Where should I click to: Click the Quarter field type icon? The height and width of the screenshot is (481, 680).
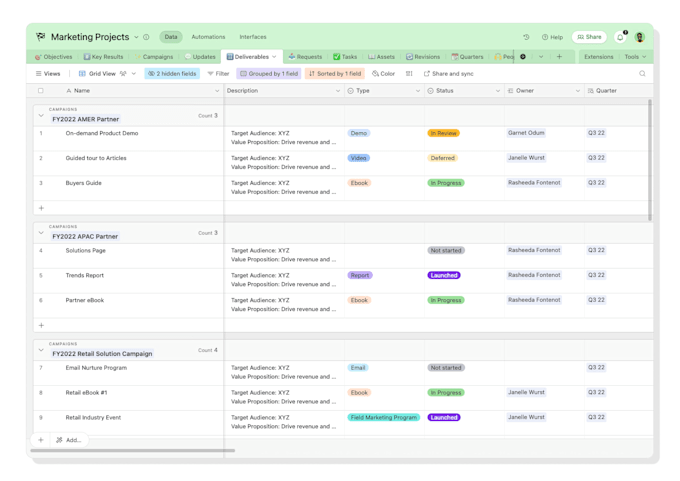[x=591, y=91]
